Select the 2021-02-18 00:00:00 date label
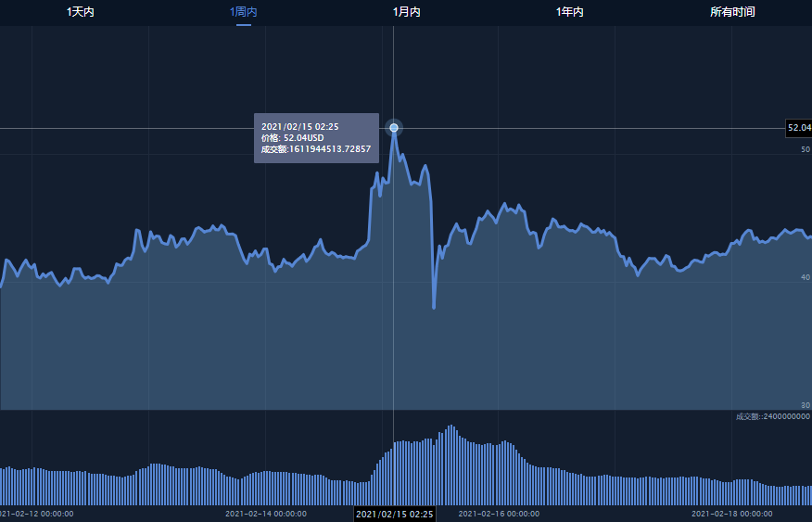Viewport: 812px width, 522px height. click(x=732, y=513)
